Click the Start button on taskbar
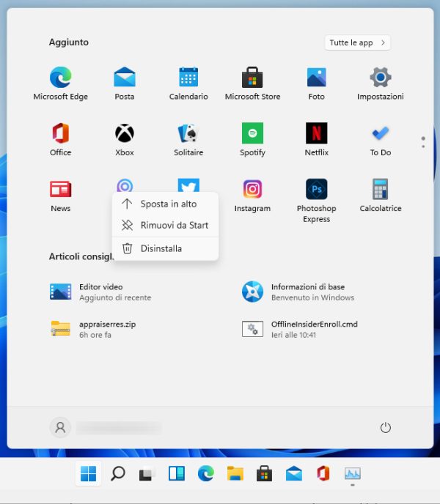 [x=88, y=473]
